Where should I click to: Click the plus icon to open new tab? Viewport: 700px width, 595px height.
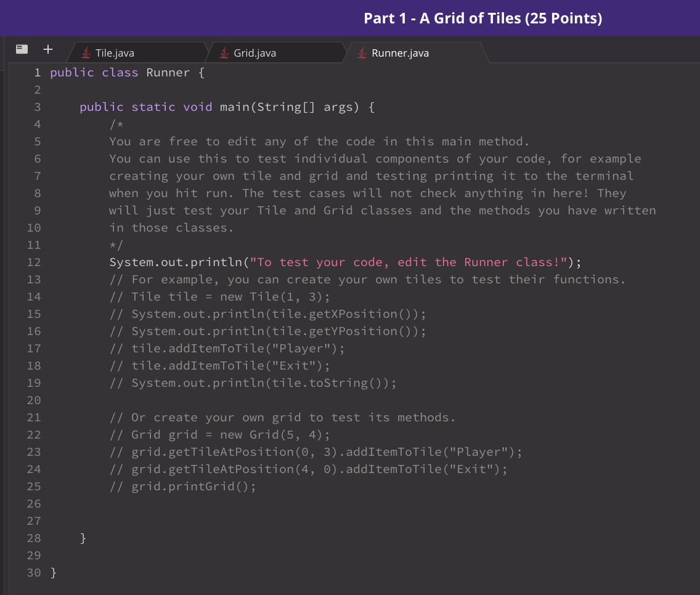(x=48, y=49)
